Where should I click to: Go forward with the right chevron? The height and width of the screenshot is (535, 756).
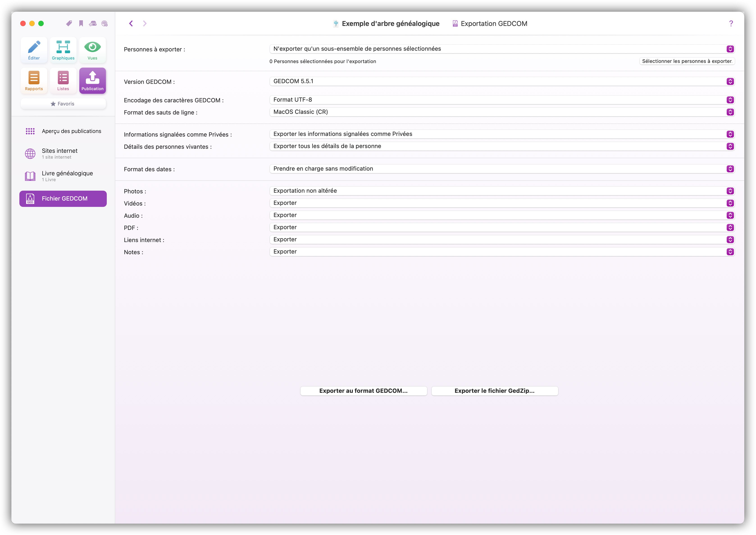point(145,23)
